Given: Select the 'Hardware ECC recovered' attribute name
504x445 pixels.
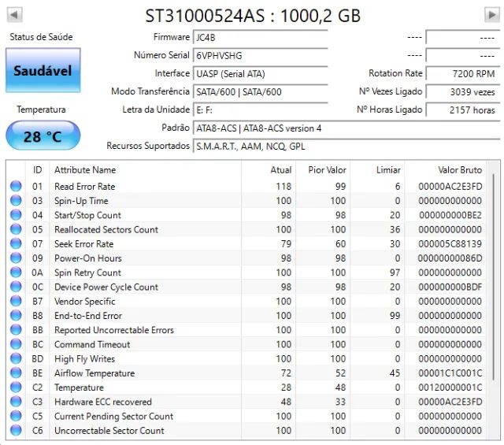Looking at the screenshot, I should point(103,402).
